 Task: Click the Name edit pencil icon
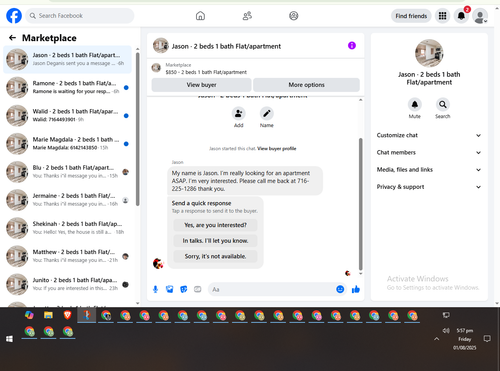click(267, 114)
